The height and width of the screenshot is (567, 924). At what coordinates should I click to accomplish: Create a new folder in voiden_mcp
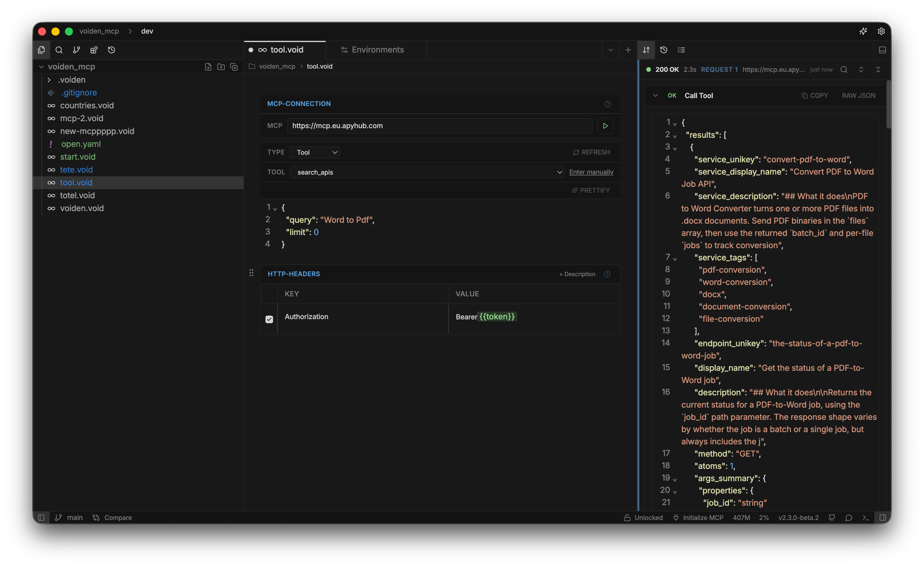pos(221,67)
